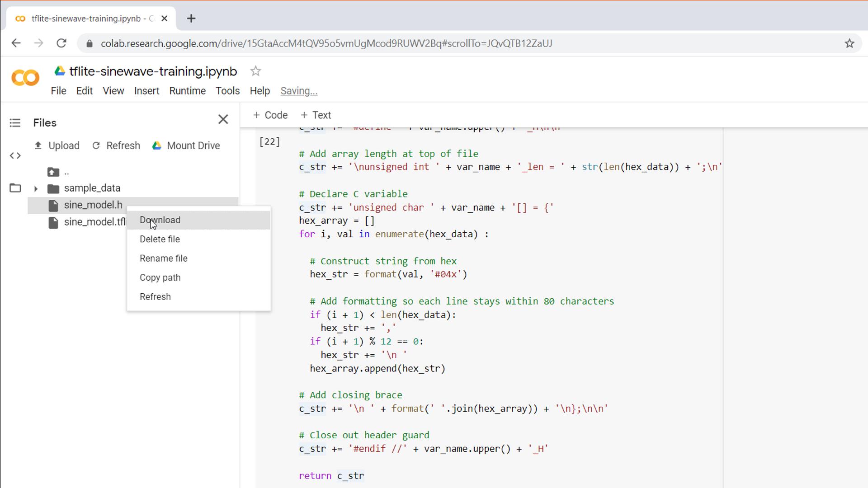
Task: Select Rename file from context menu
Action: [163, 258]
